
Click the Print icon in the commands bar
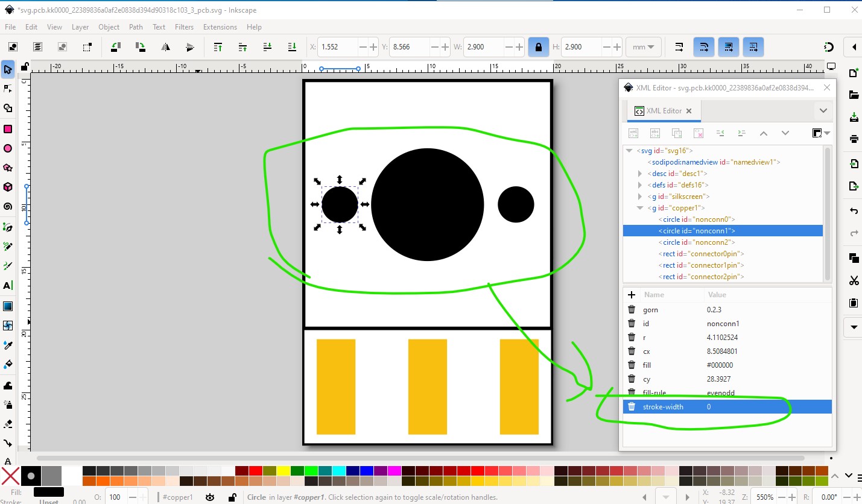(854, 139)
